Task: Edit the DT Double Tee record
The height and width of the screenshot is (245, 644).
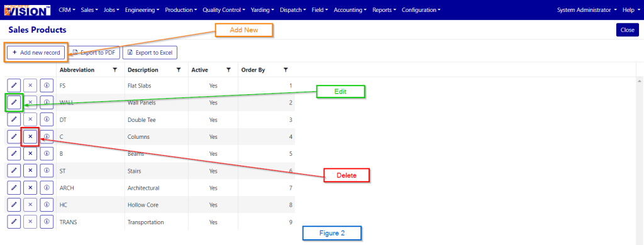Action: (x=14, y=119)
